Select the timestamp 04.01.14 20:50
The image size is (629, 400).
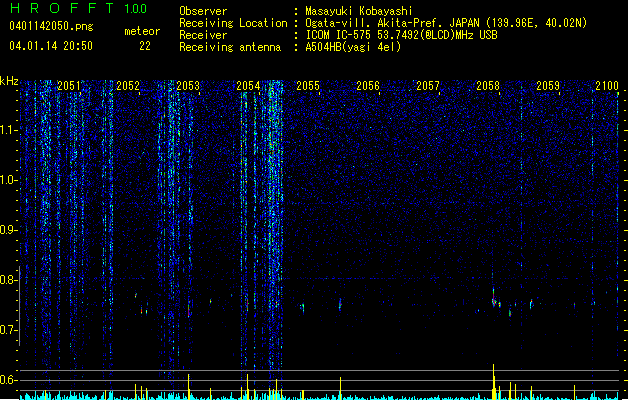click(51, 46)
